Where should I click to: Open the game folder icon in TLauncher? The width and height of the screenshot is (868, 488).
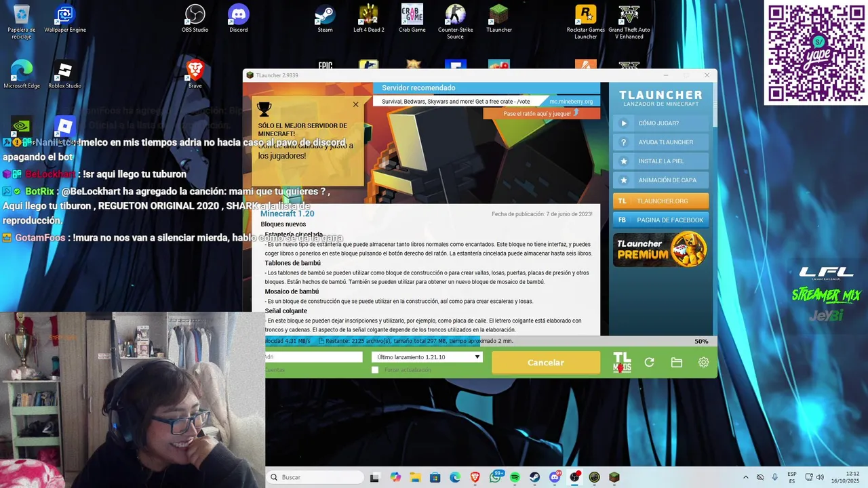[676, 363]
